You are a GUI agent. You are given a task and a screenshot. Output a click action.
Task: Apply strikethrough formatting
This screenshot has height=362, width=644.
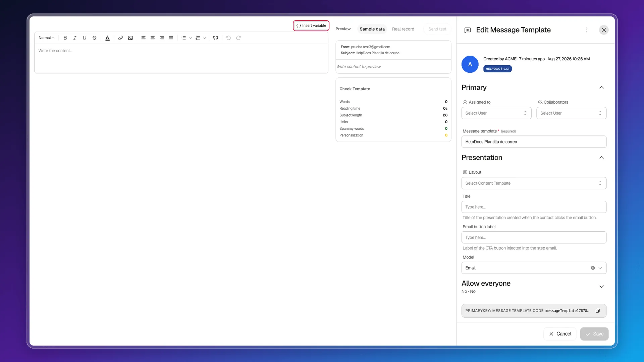[94, 38]
